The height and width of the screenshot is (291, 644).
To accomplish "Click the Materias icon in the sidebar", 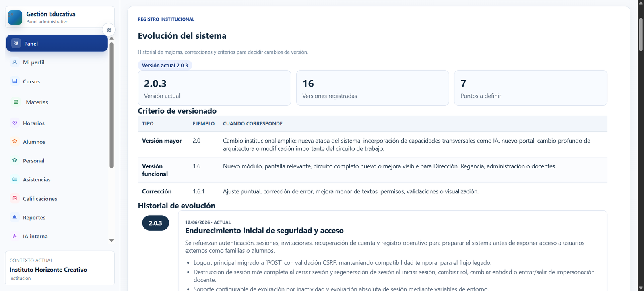I will pos(16,102).
